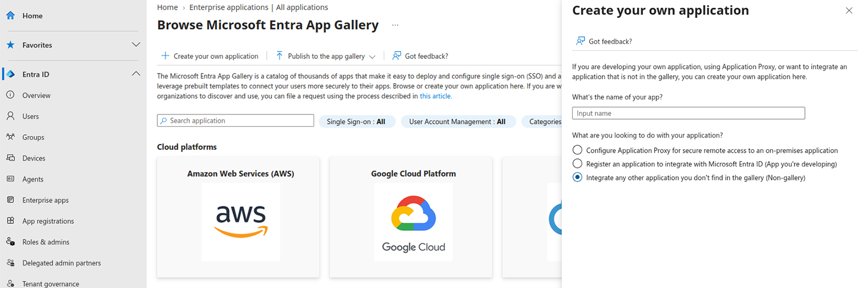
Task: Select Configure Application Proxy radio option
Action: (x=577, y=150)
